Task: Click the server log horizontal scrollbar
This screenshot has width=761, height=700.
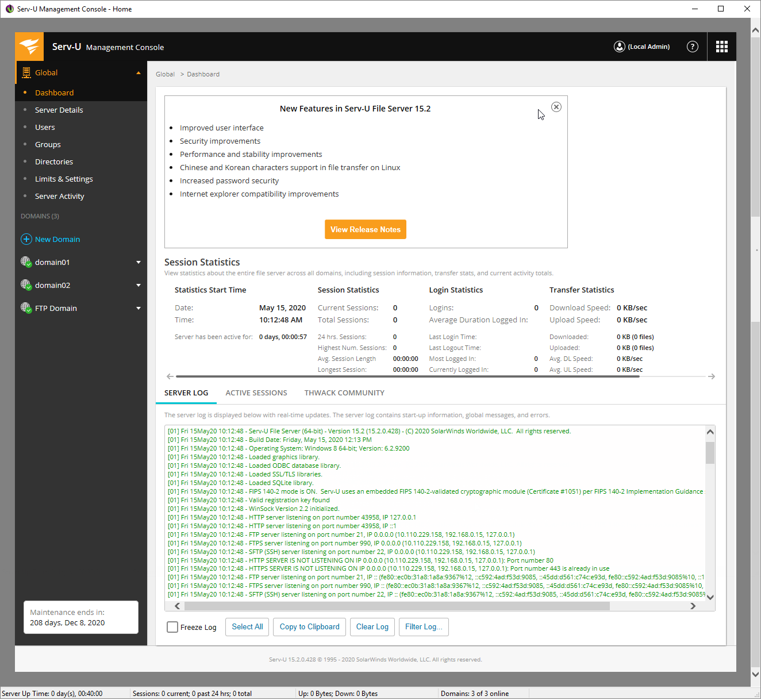Action: [397, 606]
